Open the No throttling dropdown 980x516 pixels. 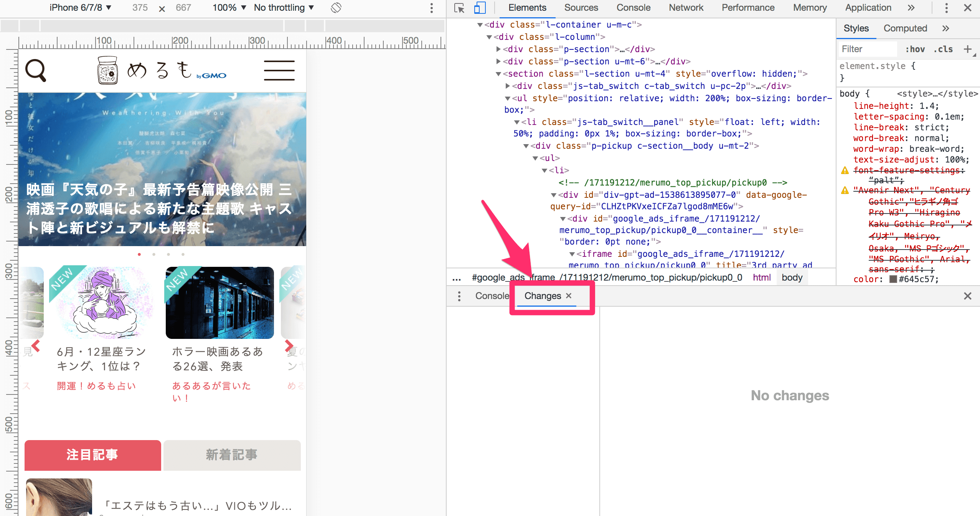click(284, 8)
